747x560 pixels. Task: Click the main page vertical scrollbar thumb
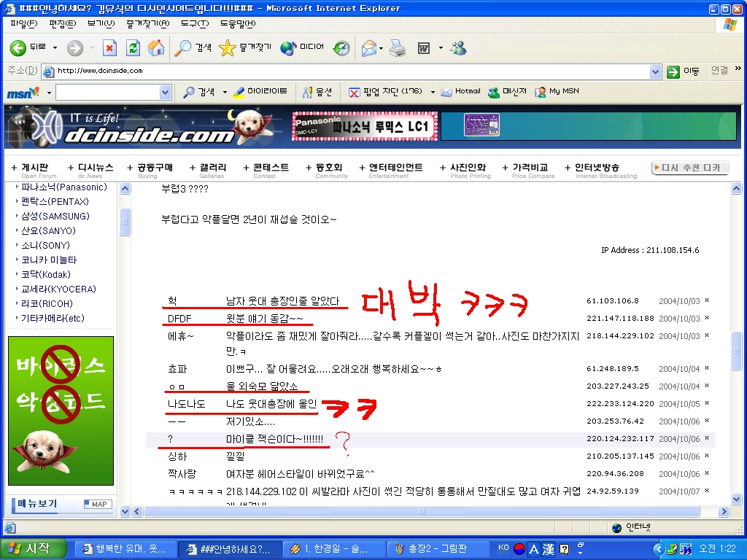click(x=737, y=350)
